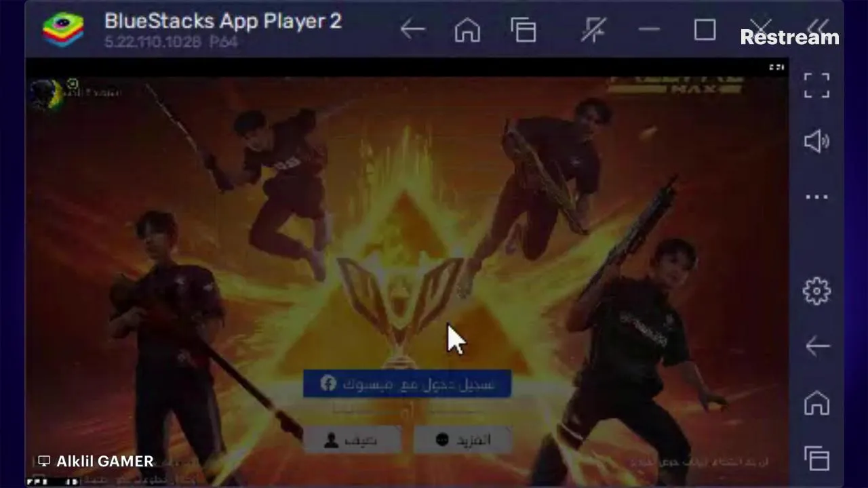Choose the guest login button
868x488 pixels.
pos(352,440)
